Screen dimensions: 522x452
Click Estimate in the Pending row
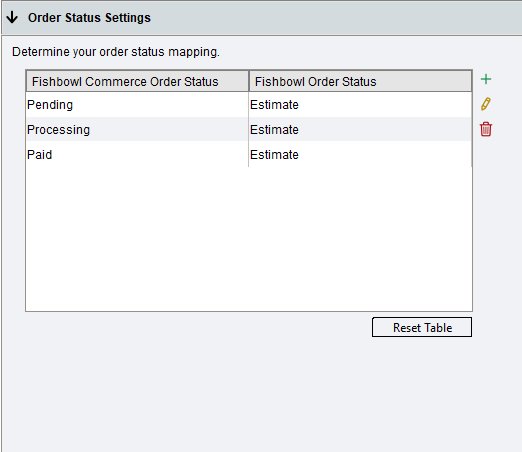tap(360, 105)
